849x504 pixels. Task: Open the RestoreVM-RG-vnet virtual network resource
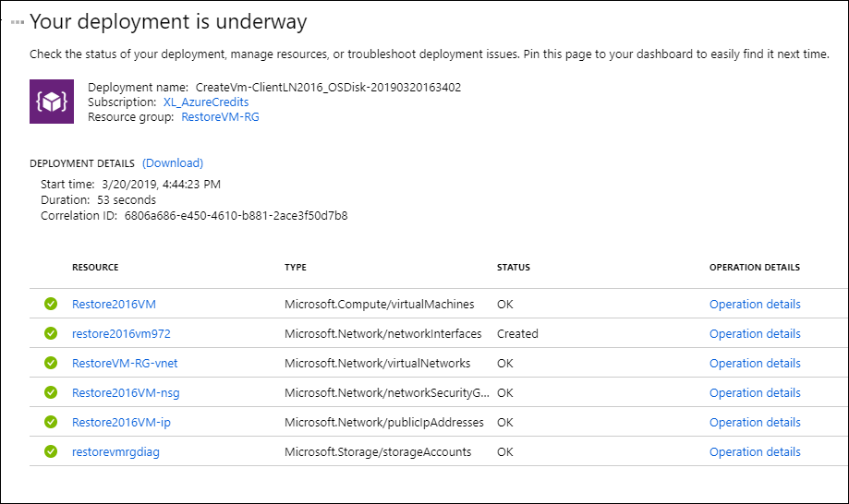coord(125,364)
